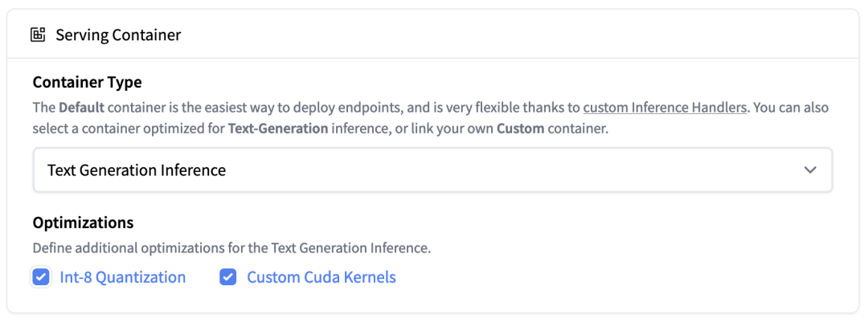Toggle via the Int-8 Quantization label text
This screenshot has width=868, height=323.
pyautogui.click(x=123, y=277)
